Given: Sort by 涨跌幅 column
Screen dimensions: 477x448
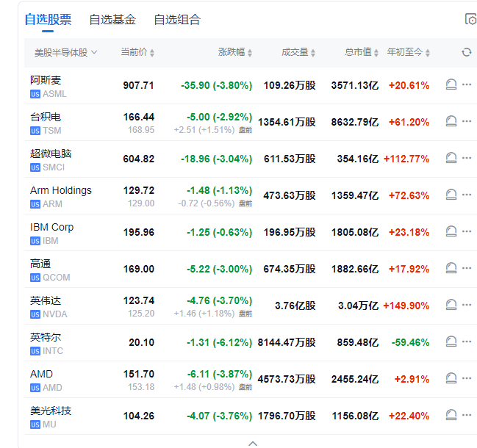Looking at the screenshot, I should (x=235, y=52).
